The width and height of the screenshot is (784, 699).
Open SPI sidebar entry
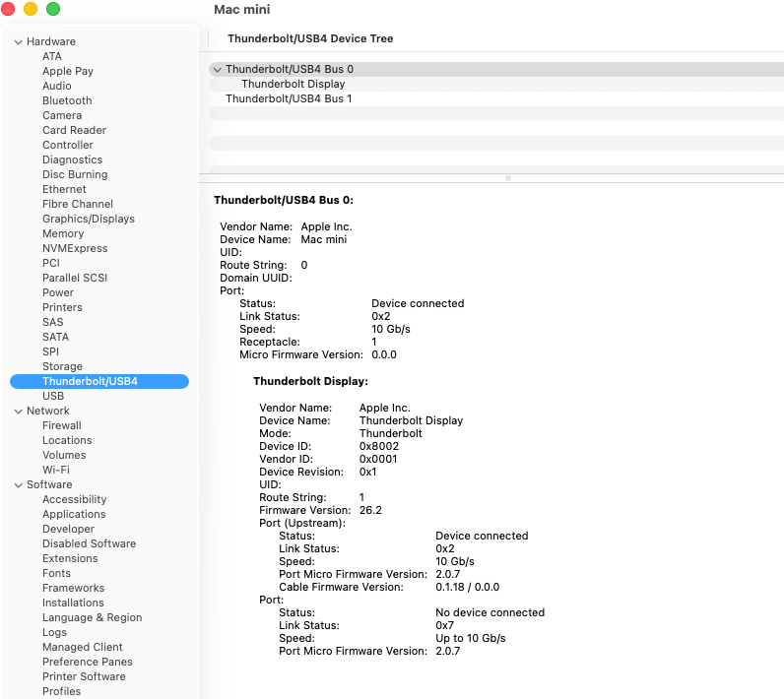point(50,351)
